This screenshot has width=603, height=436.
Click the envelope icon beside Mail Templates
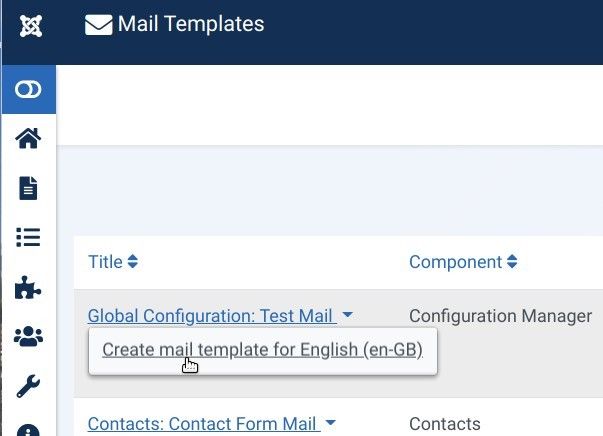coord(98,25)
